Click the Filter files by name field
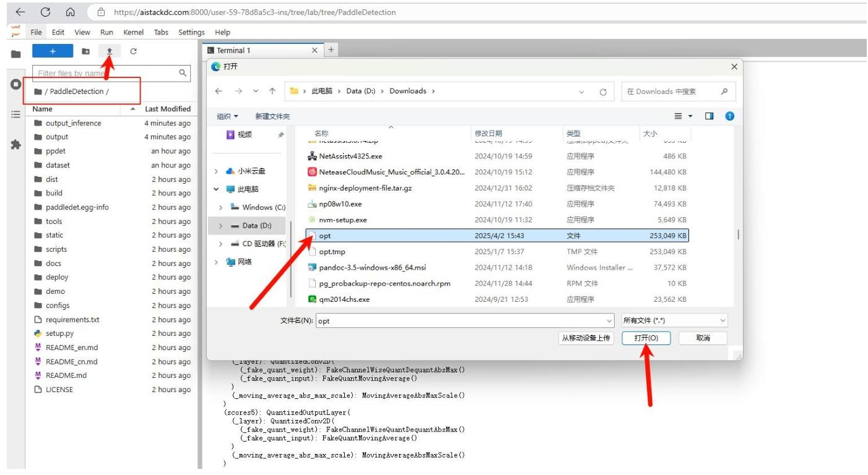Image resolution: width=868 pixels, height=475 pixels. (x=104, y=74)
